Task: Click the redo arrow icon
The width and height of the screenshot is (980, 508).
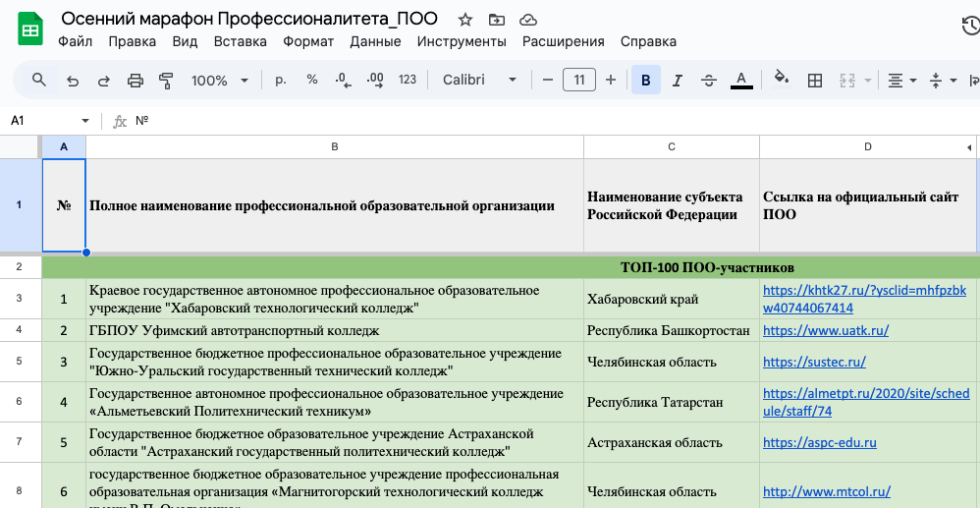Action: click(x=104, y=81)
